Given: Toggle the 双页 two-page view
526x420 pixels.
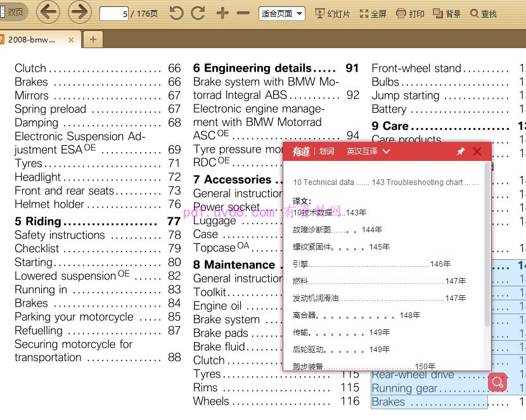Looking at the screenshot, I should [x=12, y=12].
